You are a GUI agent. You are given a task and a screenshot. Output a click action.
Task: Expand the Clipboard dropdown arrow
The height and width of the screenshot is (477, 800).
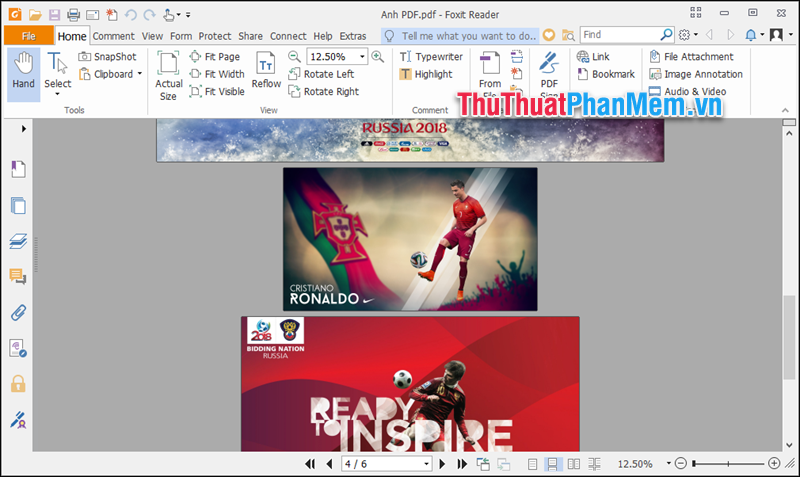coord(140,74)
